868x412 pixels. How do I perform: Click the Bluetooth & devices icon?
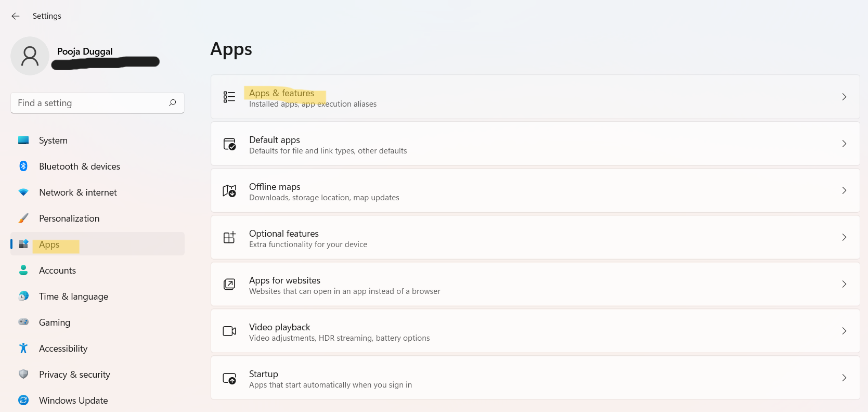click(23, 166)
